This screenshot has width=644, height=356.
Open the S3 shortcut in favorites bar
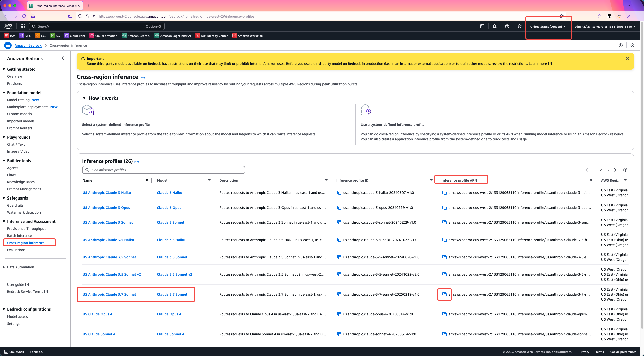click(55, 36)
